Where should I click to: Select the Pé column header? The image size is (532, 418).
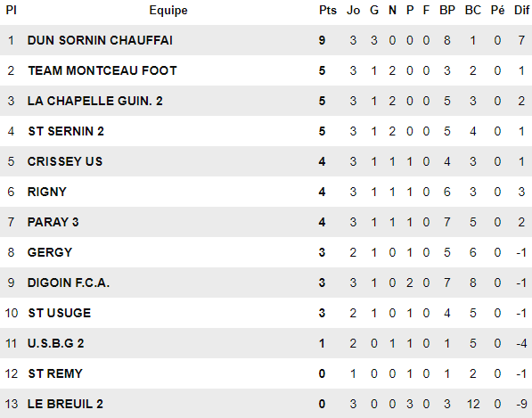(497, 11)
